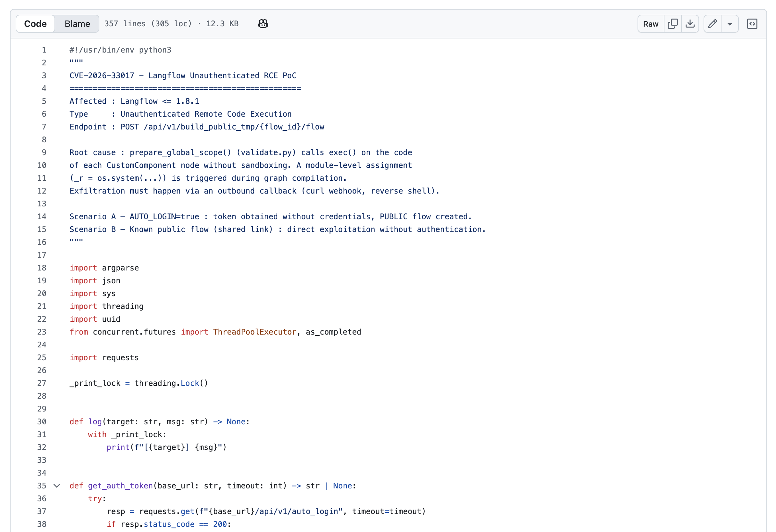The width and height of the screenshot is (776, 532).
Task: Edit this file pencil icon
Action: (712, 24)
